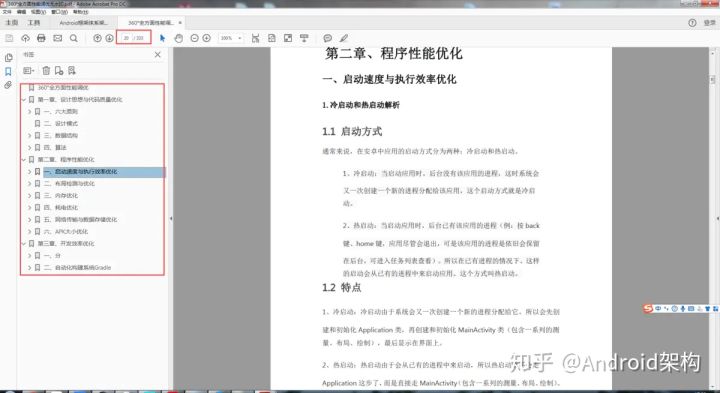Select the 二、设计模式 bookmark
The image size is (720, 393).
[61, 124]
